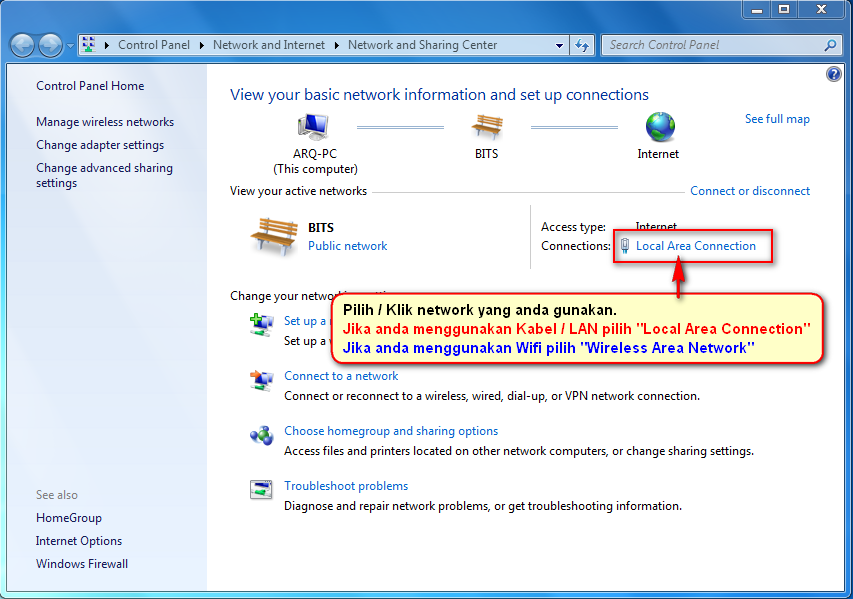Expand the arrow before Control Panel breadcrumb
The height and width of the screenshot is (599, 853).
pyautogui.click(x=106, y=45)
